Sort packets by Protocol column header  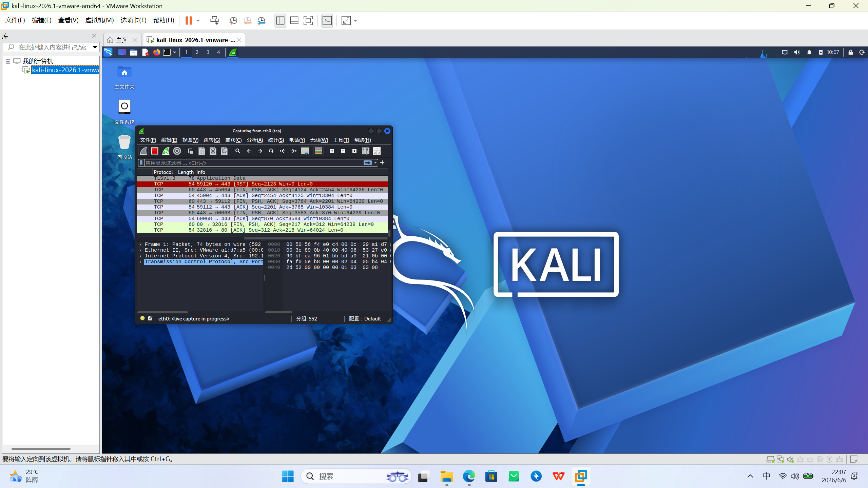[x=163, y=172]
